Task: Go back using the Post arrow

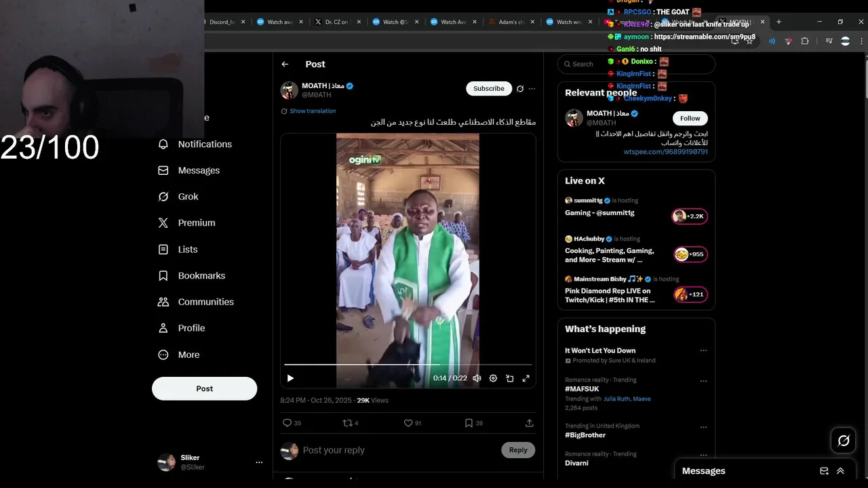Action: (285, 64)
